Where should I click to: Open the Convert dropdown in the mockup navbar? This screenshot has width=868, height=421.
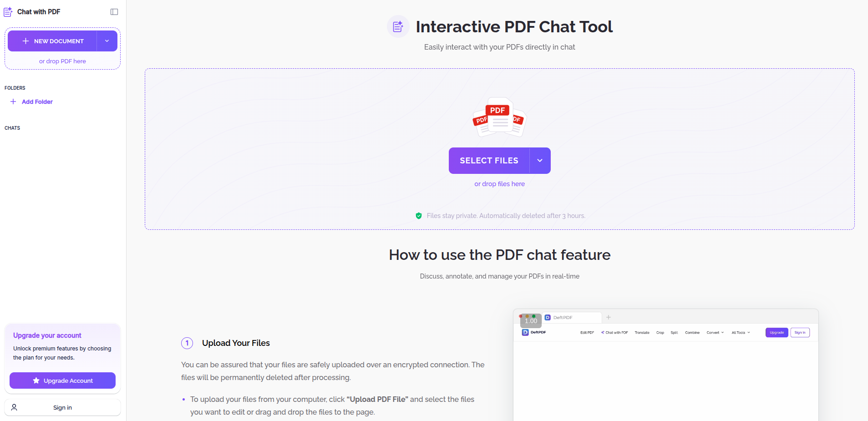coord(715,332)
